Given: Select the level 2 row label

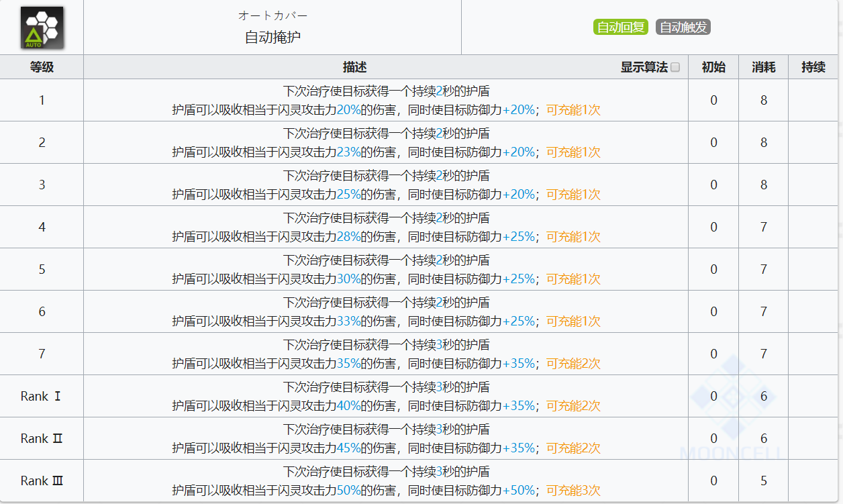Looking at the screenshot, I should pos(42,143).
